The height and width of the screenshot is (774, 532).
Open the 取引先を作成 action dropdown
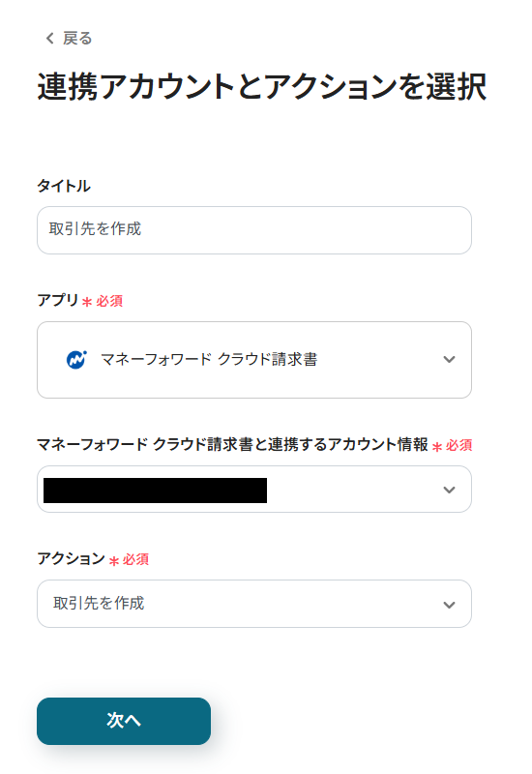coord(254,604)
